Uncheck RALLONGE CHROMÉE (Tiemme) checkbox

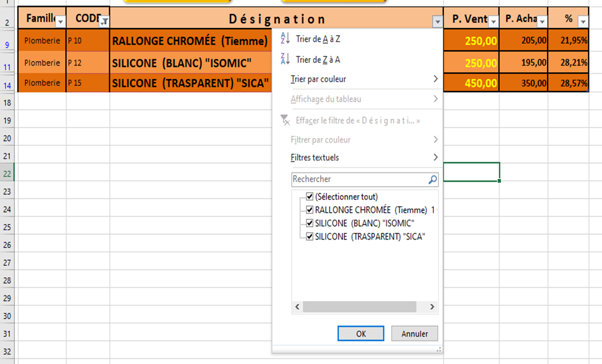[x=309, y=210]
